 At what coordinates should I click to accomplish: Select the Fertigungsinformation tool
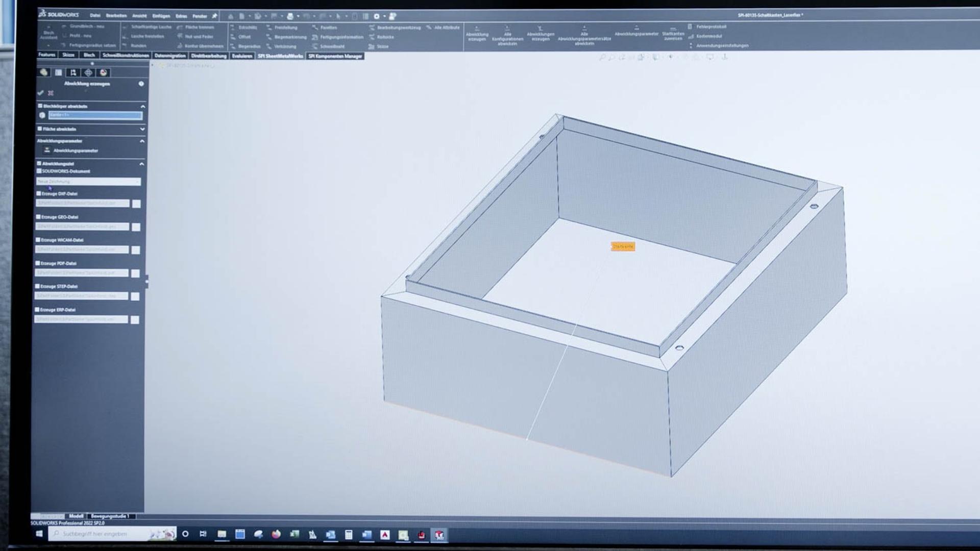coord(337,37)
